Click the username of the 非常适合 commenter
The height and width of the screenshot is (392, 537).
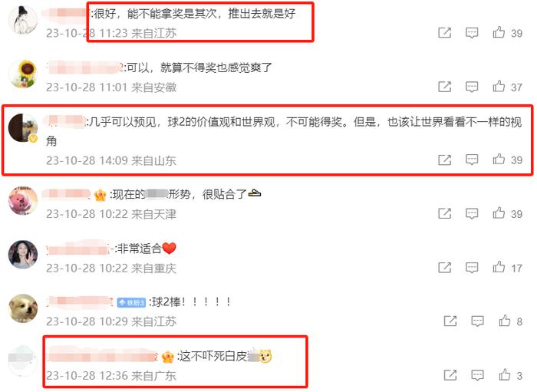[x=79, y=249]
